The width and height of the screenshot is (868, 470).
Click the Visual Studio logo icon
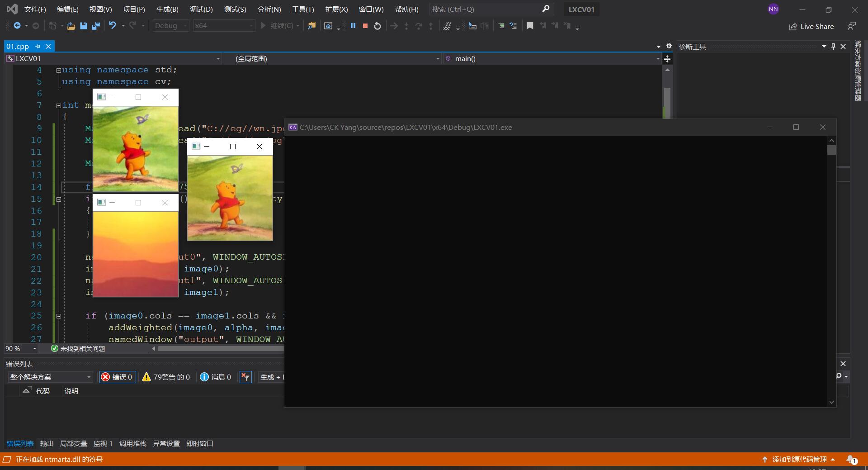pyautogui.click(x=12, y=9)
